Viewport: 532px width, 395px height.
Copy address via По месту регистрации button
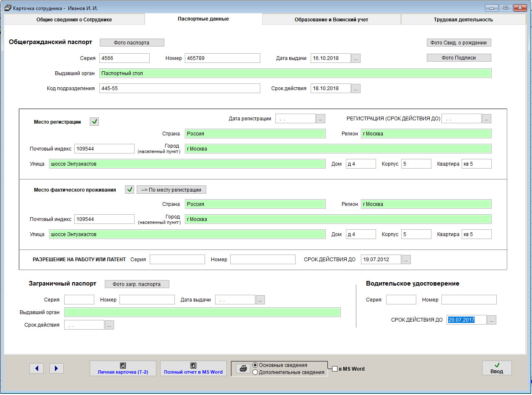click(x=171, y=190)
